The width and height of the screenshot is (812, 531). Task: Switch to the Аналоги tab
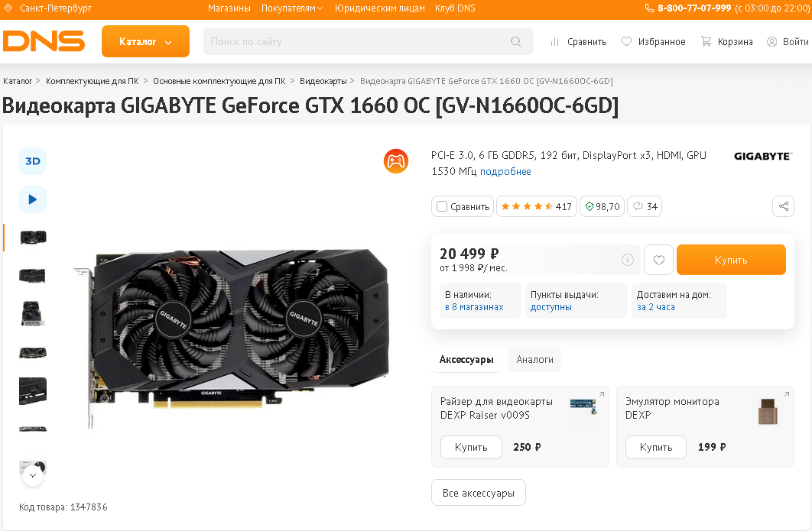534,359
